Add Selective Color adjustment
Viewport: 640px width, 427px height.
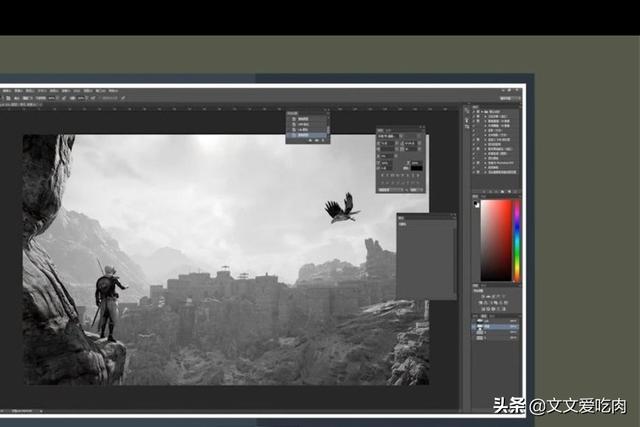pos(504,309)
